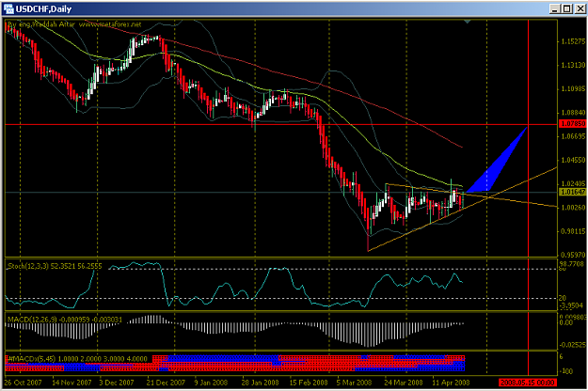Close the USDCHF,Daily chart window
588x391 pixels.
tap(580, 8)
